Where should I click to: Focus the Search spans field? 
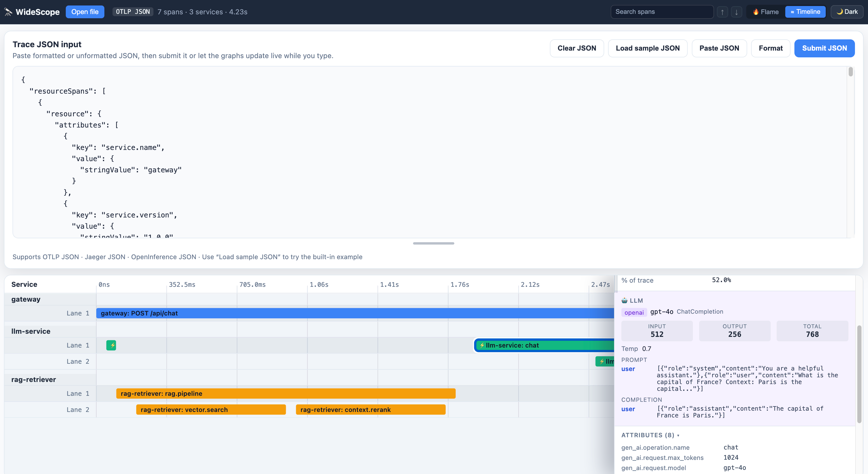pyautogui.click(x=662, y=12)
